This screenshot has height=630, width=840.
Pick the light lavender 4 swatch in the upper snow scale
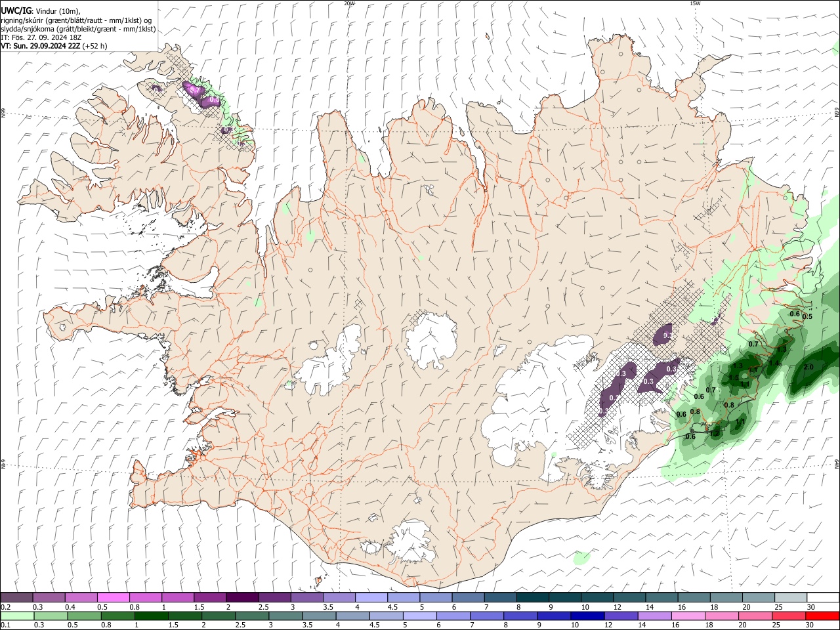371,597
